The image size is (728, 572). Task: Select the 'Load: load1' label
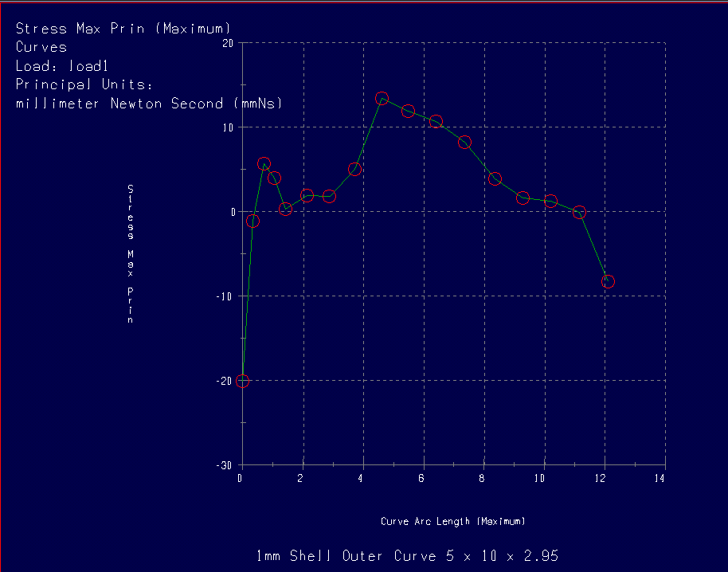point(61,66)
